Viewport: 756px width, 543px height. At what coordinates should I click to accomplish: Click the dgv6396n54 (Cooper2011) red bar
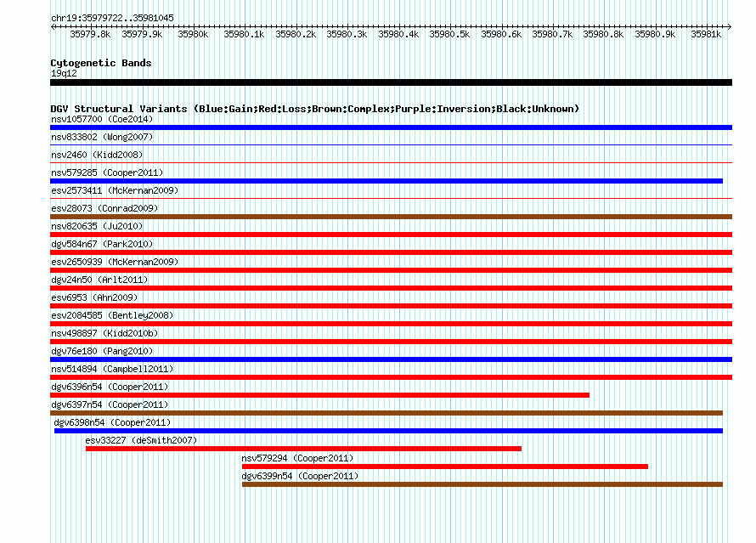point(319,395)
